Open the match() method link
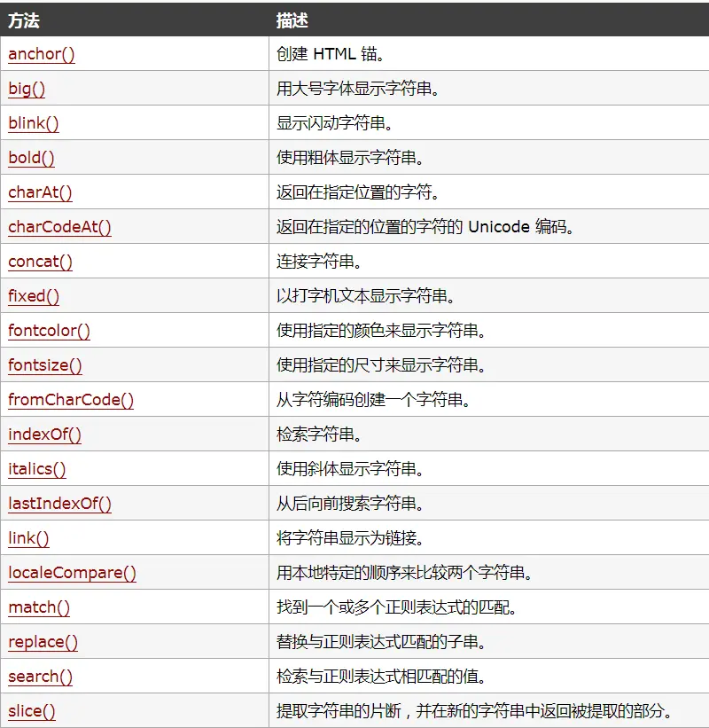Viewport: 709px width, 728px height. click(39, 607)
